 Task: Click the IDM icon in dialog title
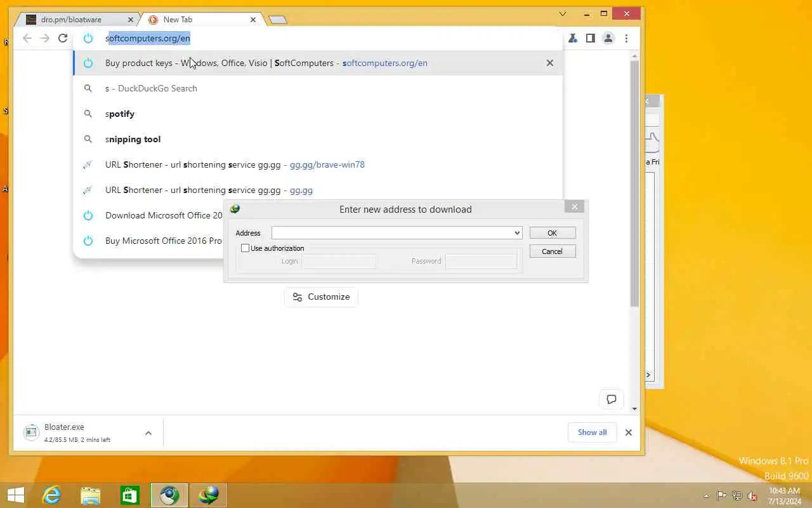click(x=235, y=209)
